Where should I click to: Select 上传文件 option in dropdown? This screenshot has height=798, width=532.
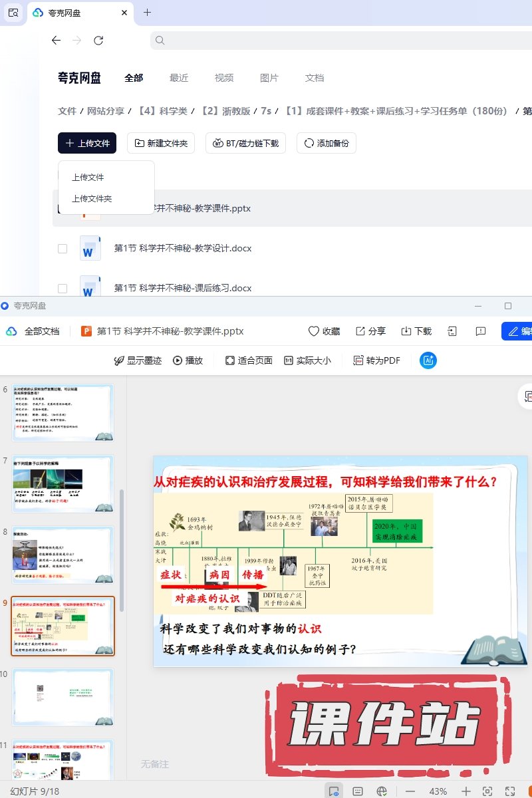pyautogui.click(x=88, y=178)
